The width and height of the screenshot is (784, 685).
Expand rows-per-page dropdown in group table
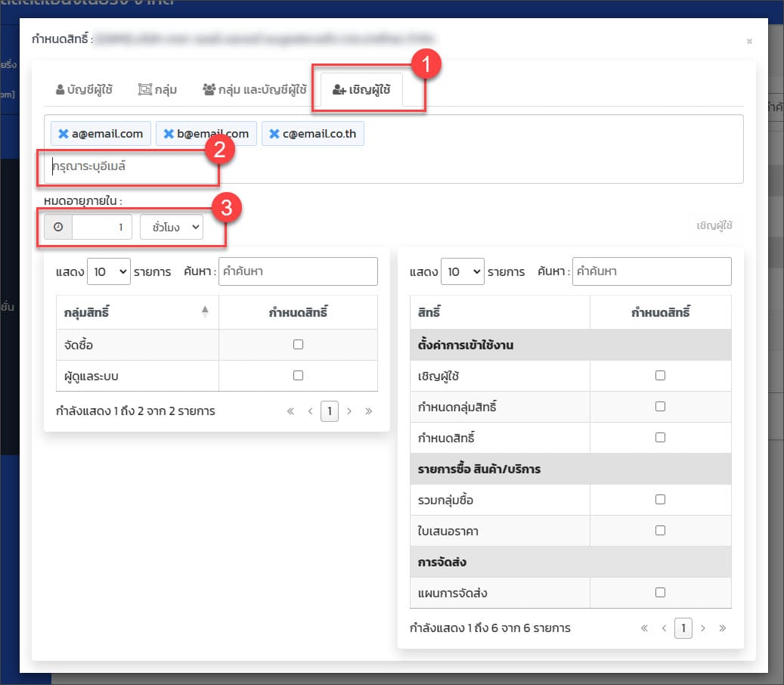(108, 271)
